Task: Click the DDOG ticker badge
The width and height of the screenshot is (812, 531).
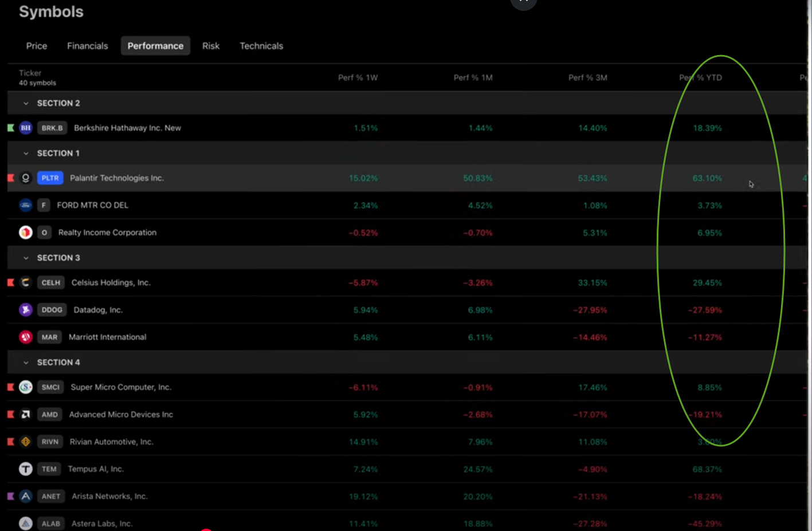Action: coord(52,310)
